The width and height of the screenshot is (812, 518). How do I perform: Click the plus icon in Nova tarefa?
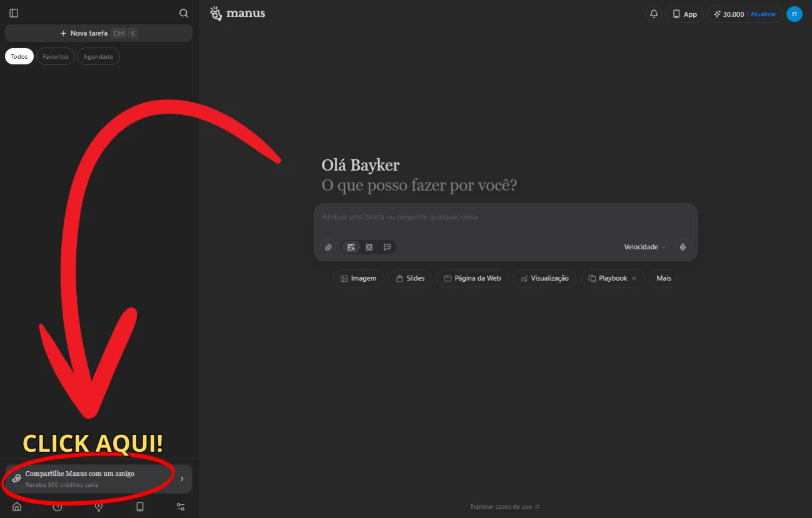point(63,33)
